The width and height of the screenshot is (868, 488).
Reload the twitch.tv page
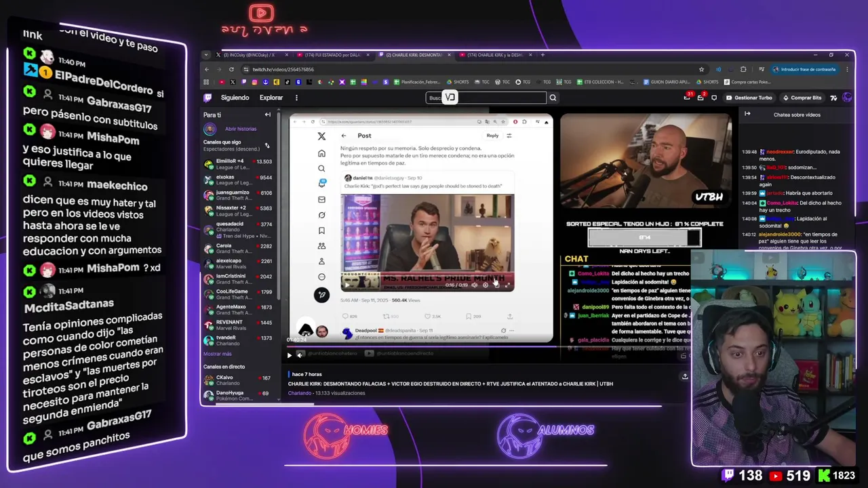231,69
